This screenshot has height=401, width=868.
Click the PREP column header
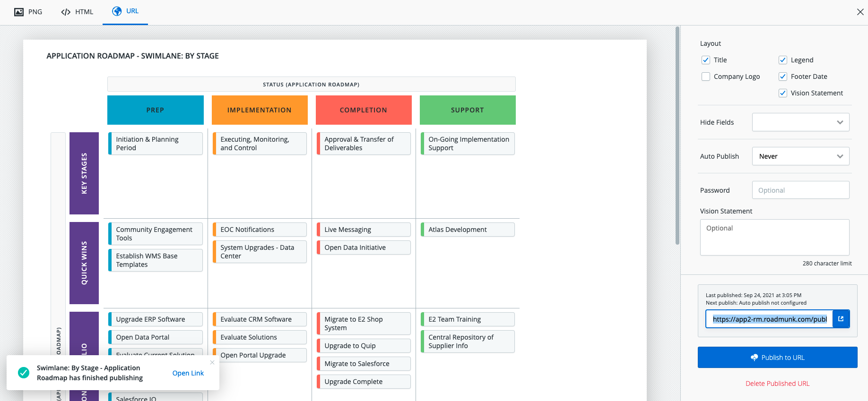click(x=155, y=110)
